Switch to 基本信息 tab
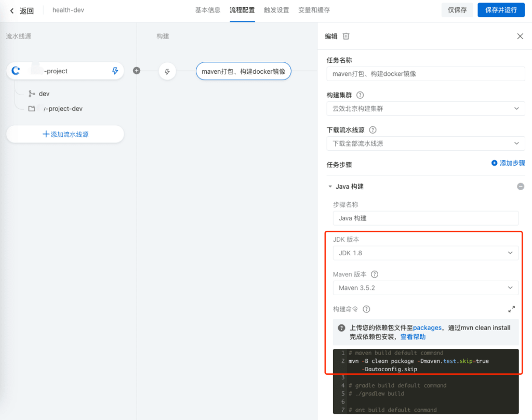Viewport: 532px width, 420px height. click(x=208, y=10)
